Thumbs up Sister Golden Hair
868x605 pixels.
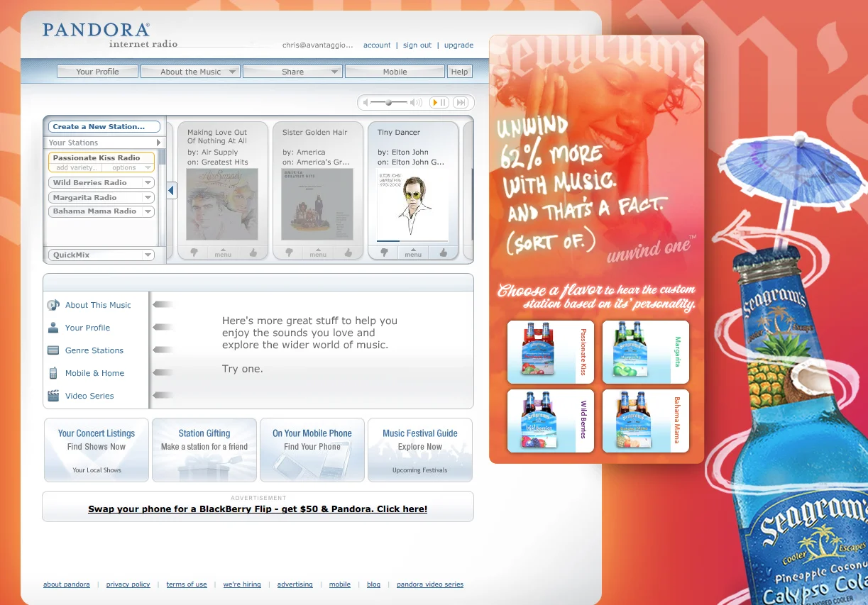pyautogui.click(x=348, y=252)
